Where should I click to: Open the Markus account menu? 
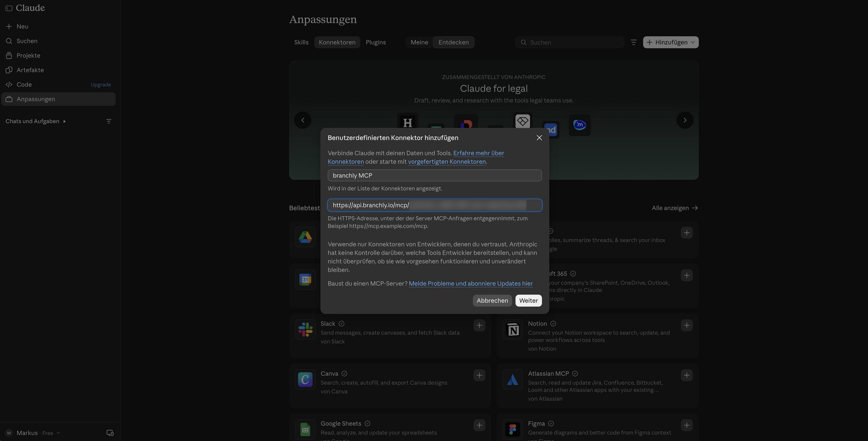tap(33, 433)
